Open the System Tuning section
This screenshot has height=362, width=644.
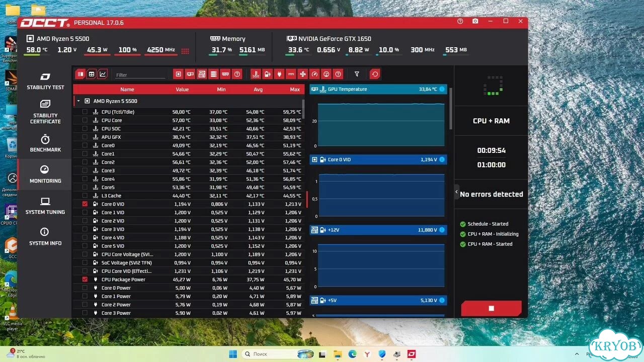[x=45, y=206]
